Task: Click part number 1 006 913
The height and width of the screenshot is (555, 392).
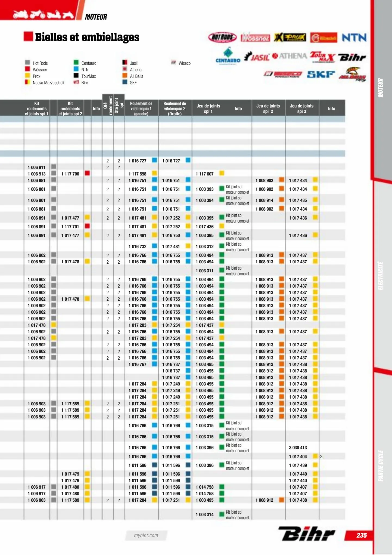Action: pyautogui.click(x=37, y=174)
